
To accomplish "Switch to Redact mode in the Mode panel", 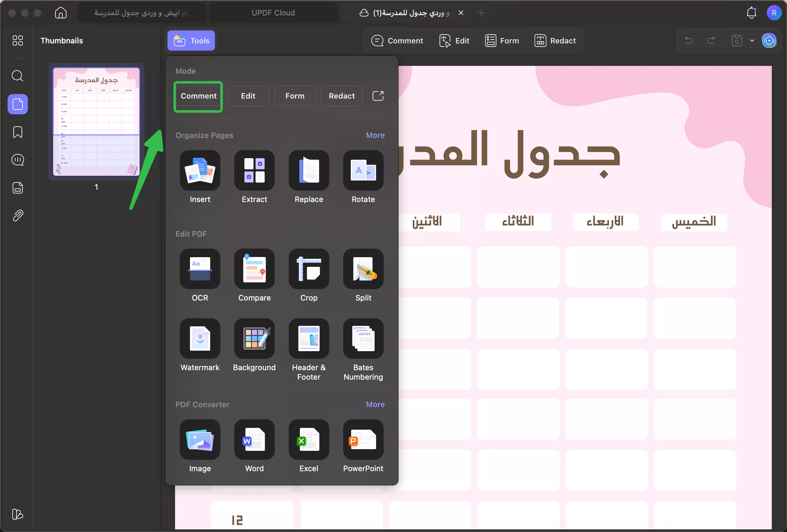I will pos(341,96).
